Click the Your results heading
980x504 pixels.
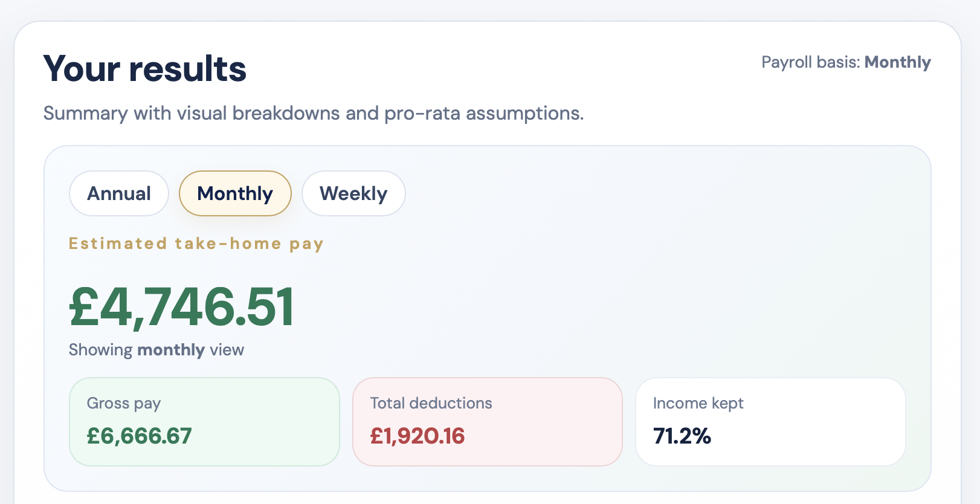point(144,68)
